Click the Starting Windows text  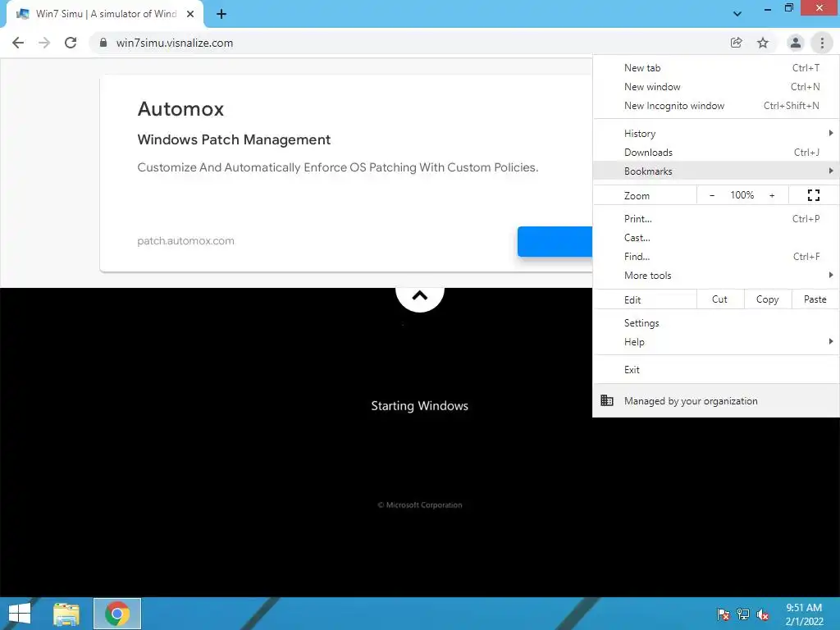(x=419, y=405)
